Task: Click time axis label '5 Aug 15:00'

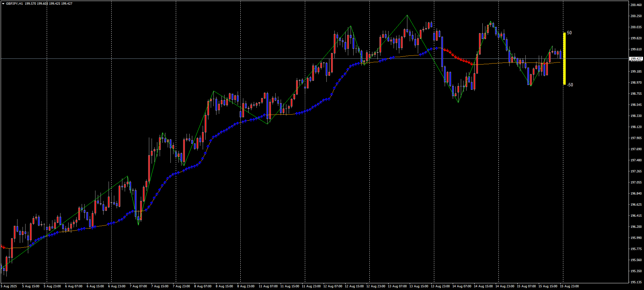Action: (31, 287)
